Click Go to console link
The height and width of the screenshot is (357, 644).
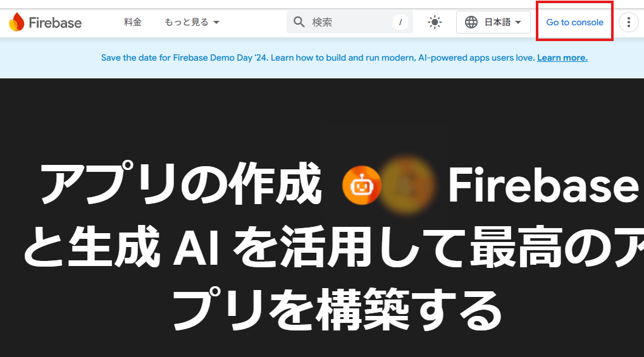tap(574, 22)
